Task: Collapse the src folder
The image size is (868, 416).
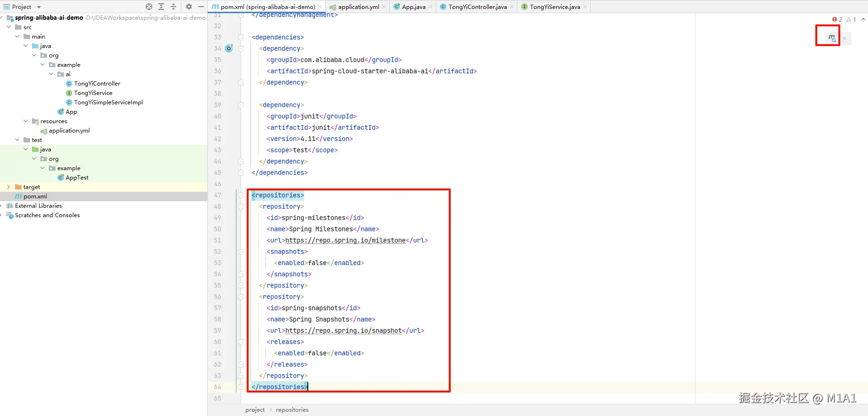Action: click(x=9, y=27)
